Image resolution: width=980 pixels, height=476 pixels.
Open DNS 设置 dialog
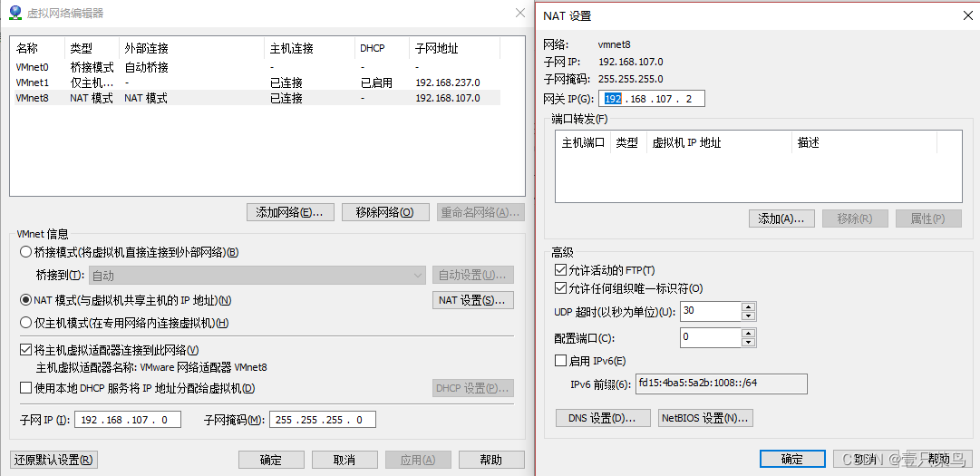[x=602, y=418]
